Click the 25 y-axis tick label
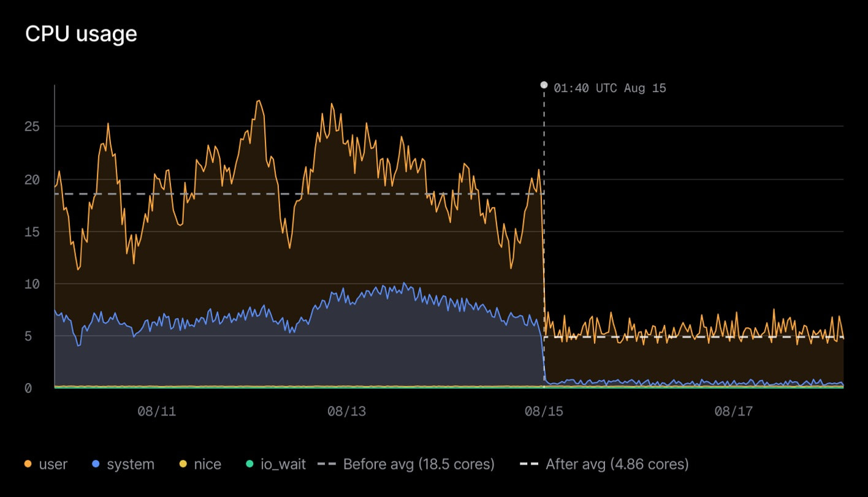The image size is (868, 497). 32,127
